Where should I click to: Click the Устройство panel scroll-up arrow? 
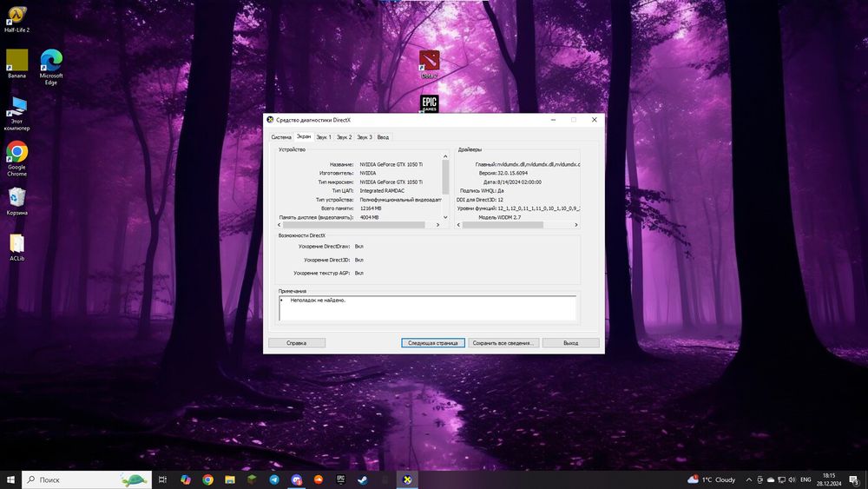[445, 156]
